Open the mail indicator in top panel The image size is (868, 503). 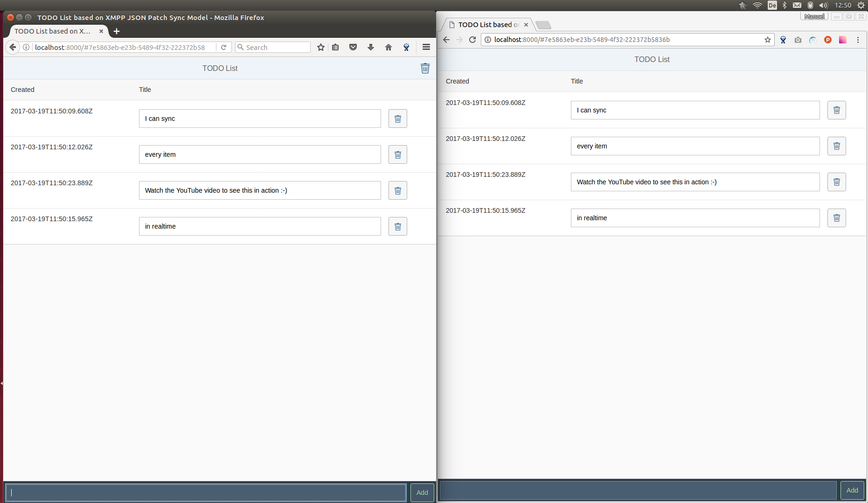(797, 5)
